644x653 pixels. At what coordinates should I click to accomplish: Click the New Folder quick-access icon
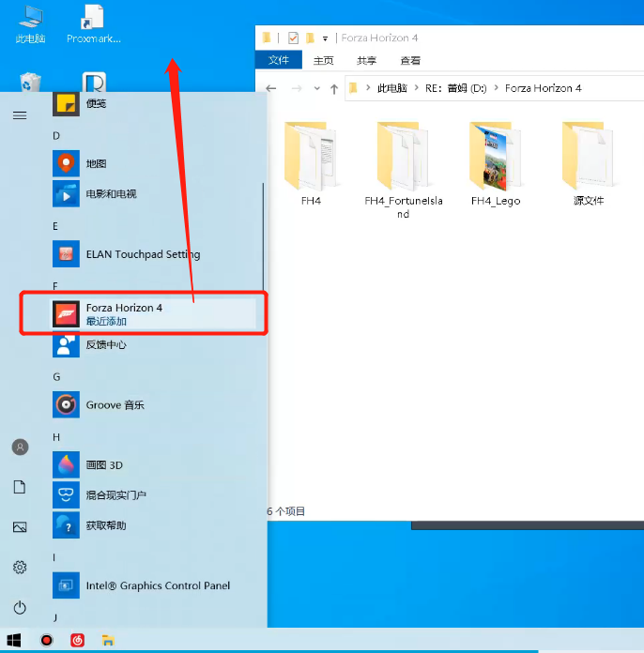pyautogui.click(x=310, y=38)
